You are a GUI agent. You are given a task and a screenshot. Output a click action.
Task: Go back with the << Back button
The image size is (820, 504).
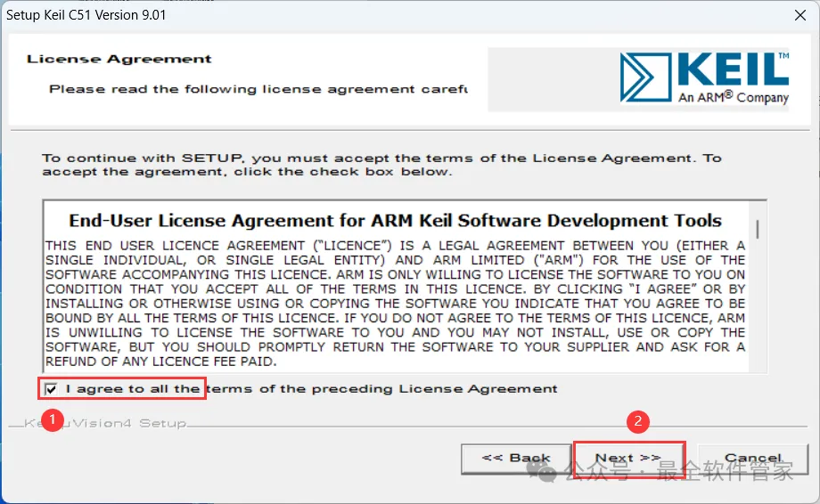point(516,459)
